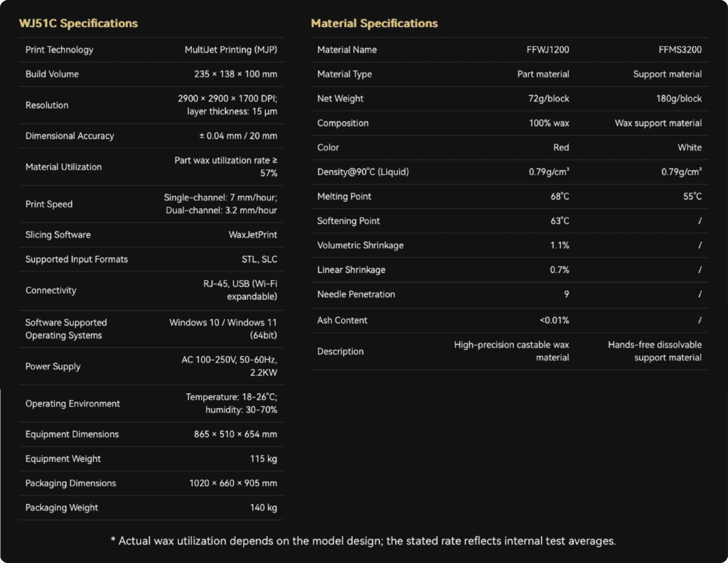Select the Ash Content value <0.01%
Image resolution: width=728 pixels, height=563 pixels.
tap(554, 321)
